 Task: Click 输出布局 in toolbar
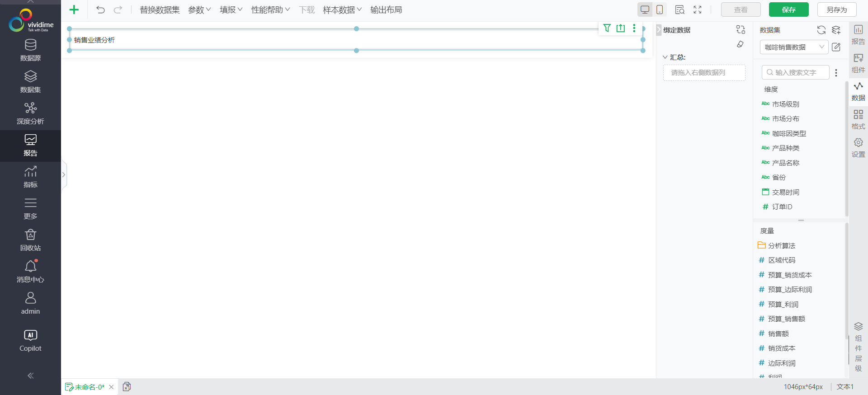click(x=386, y=10)
